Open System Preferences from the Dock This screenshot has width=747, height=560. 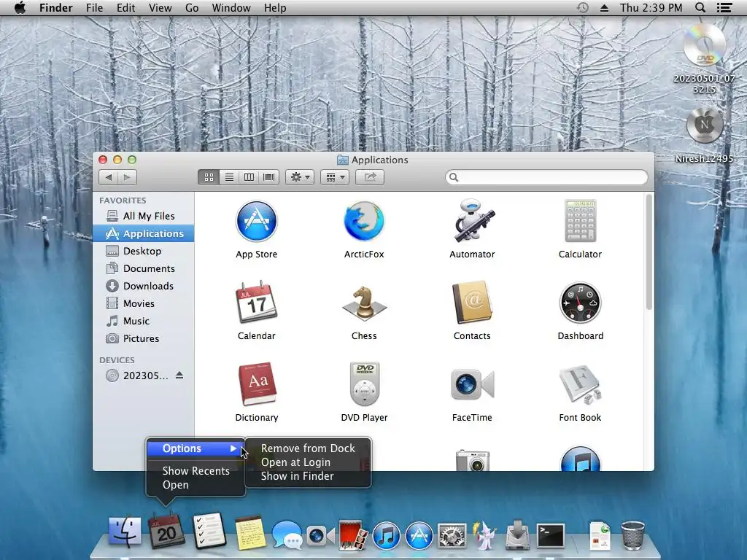[452, 536]
